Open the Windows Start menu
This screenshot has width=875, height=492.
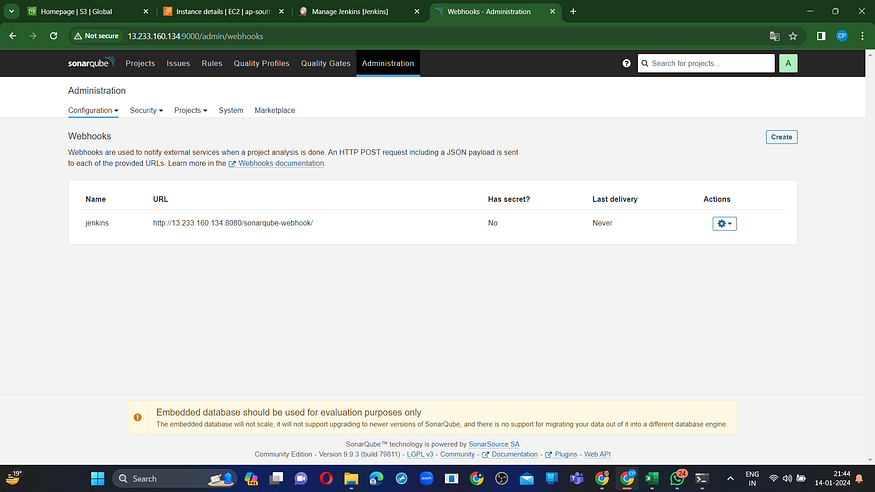coord(98,479)
